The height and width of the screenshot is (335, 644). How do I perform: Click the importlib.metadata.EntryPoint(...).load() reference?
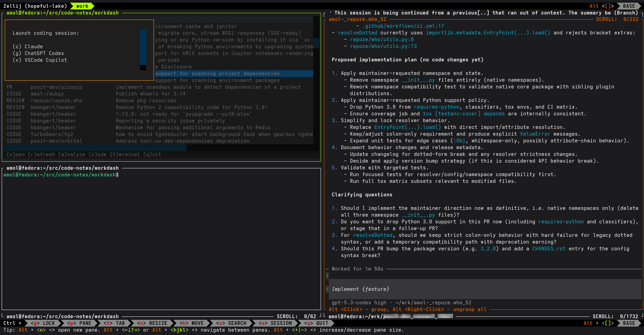point(488,33)
